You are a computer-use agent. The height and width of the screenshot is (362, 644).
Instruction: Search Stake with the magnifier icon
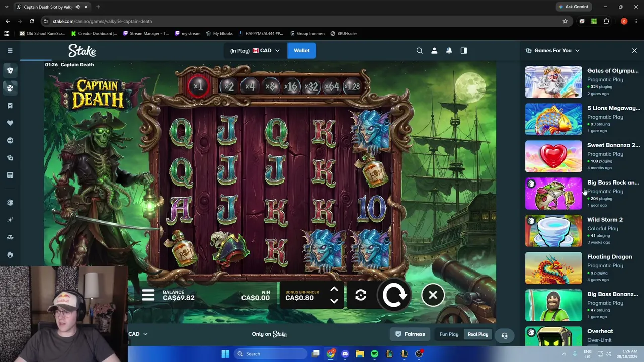click(x=420, y=50)
